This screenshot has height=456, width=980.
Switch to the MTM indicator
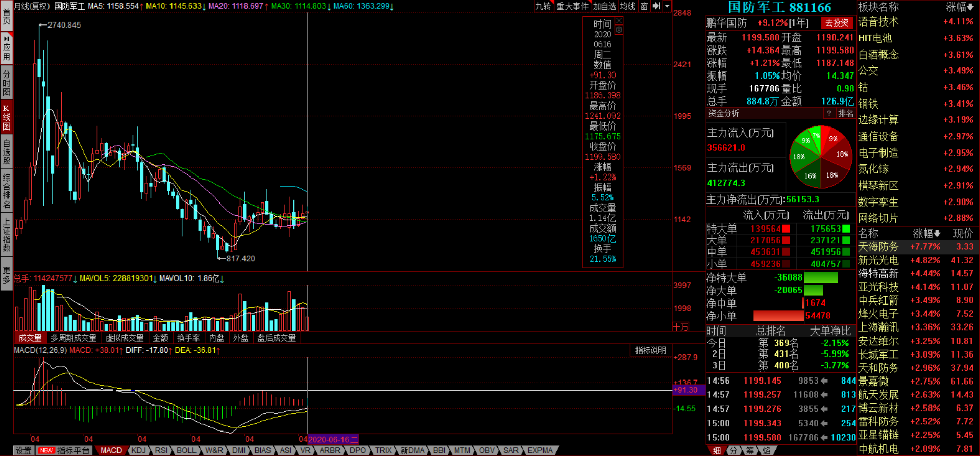(x=462, y=450)
